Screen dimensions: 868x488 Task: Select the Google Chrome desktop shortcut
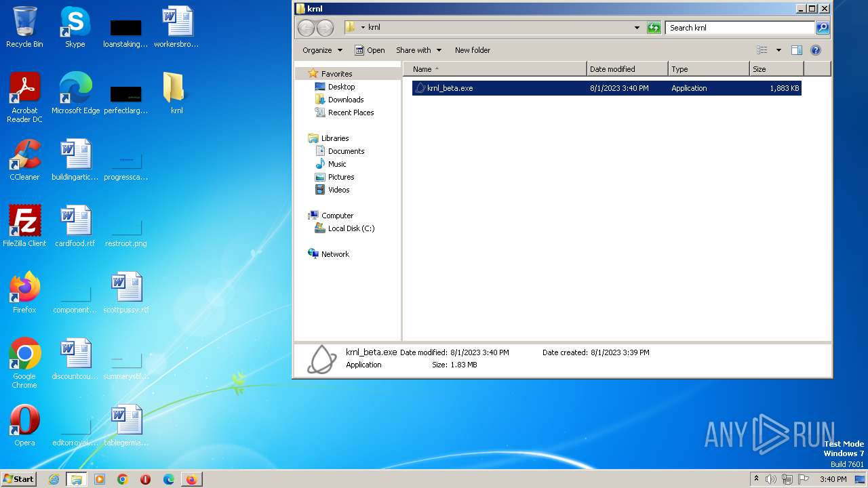[24, 363]
